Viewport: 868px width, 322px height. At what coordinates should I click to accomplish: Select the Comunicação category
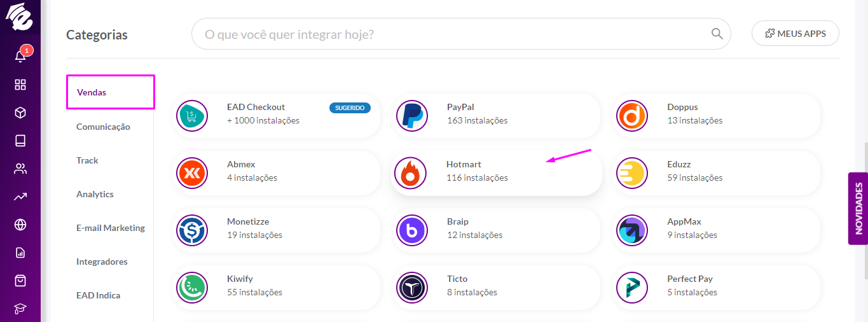click(x=103, y=127)
